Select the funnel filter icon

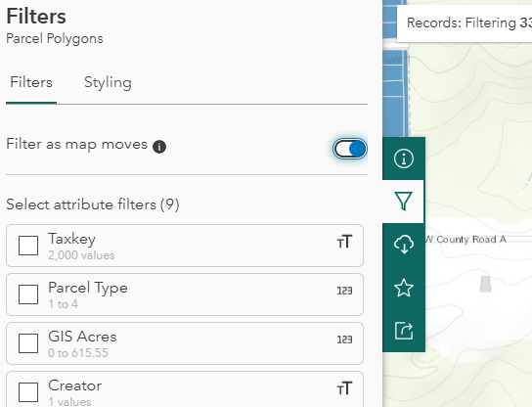pyautogui.click(x=403, y=202)
